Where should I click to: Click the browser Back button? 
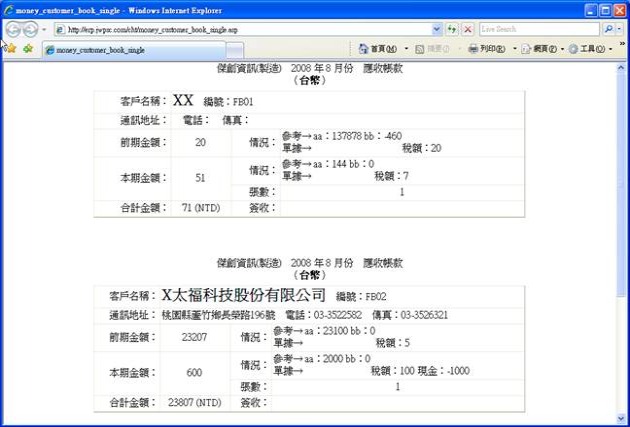(14, 29)
